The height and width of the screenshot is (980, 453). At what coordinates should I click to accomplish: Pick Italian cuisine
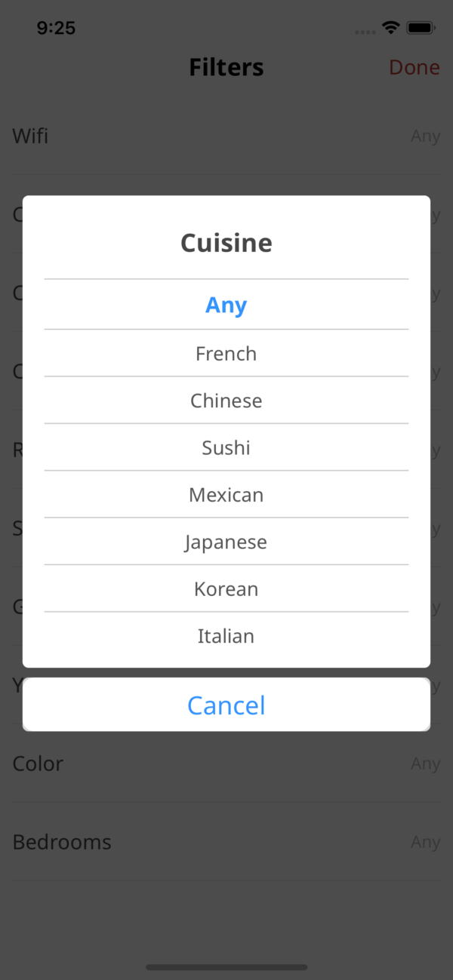[x=226, y=635]
